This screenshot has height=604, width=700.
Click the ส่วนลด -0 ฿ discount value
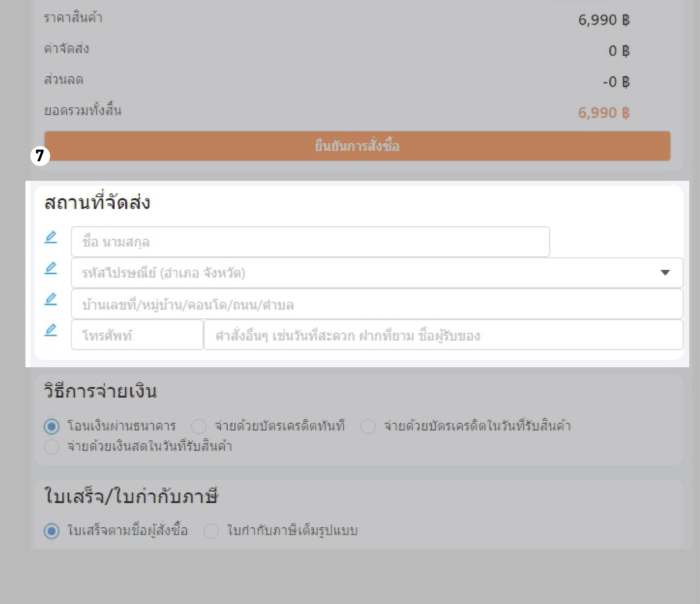616,82
